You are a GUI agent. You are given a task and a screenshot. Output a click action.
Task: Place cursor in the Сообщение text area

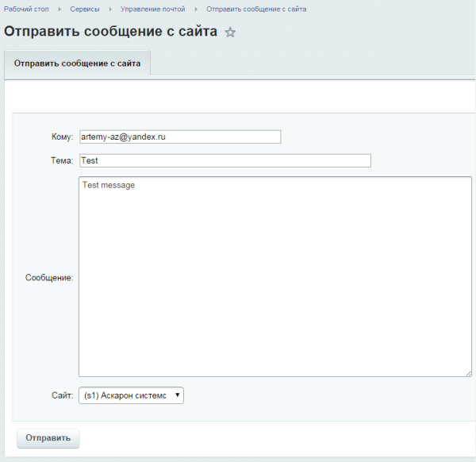(x=274, y=276)
